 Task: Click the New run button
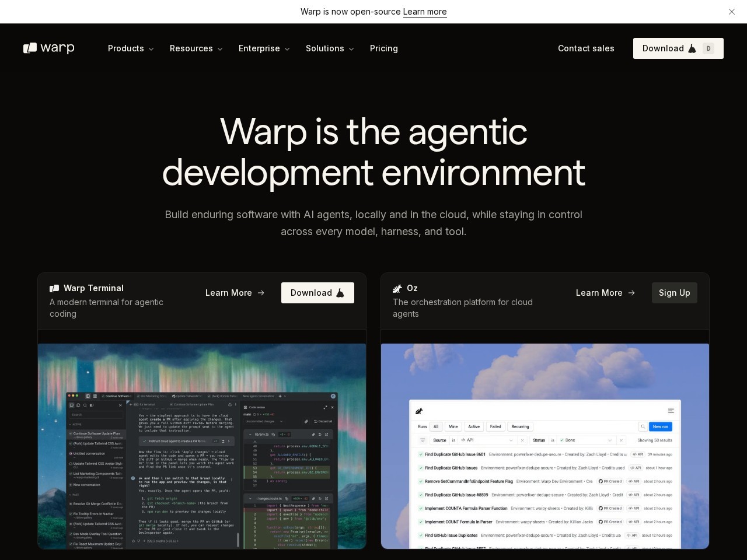point(661,426)
